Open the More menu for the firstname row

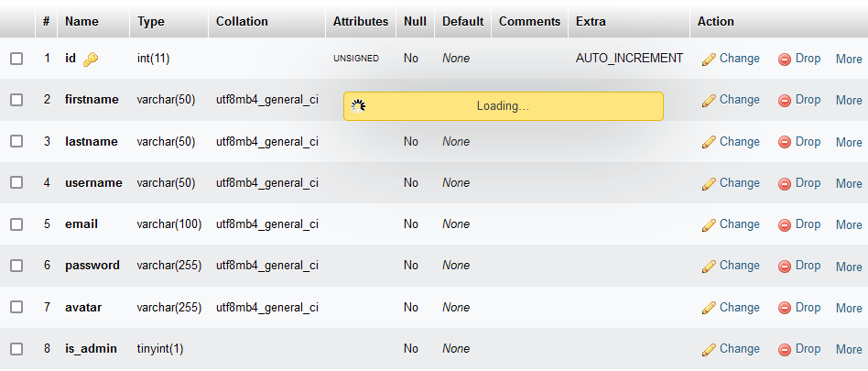849,100
